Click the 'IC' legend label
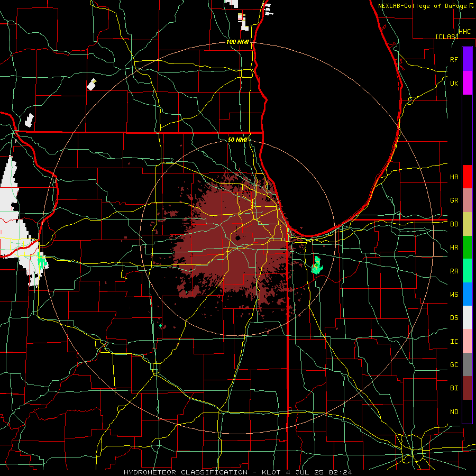Screen dimensions: 476x476 click(454, 341)
